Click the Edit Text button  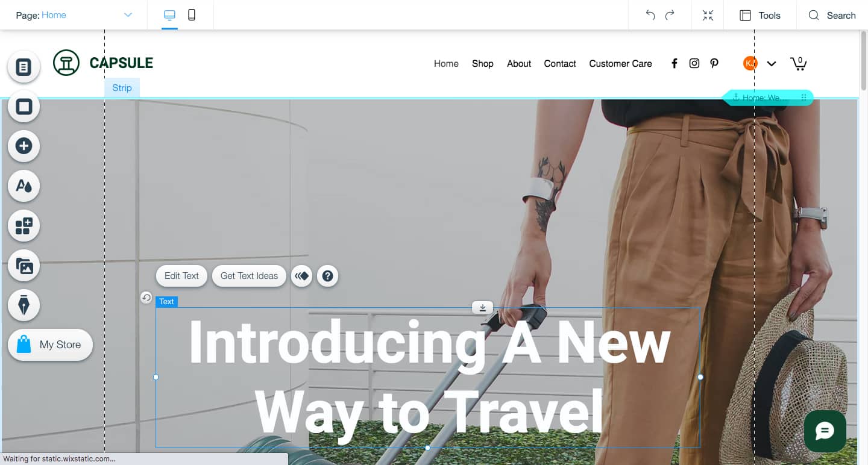181,276
